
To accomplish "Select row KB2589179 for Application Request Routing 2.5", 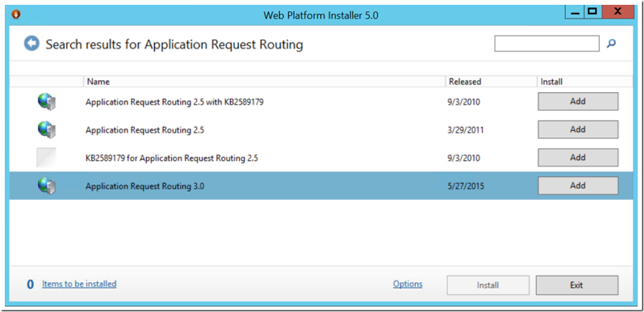I will pos(321,157).
